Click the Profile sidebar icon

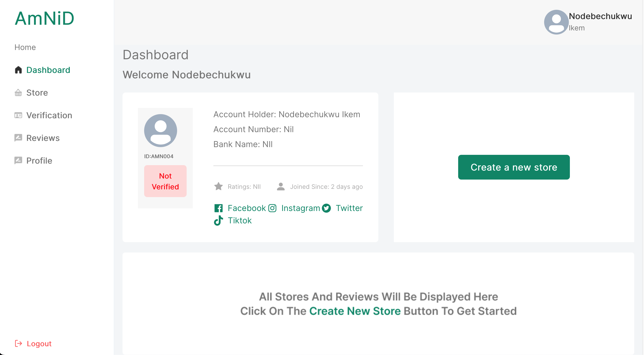point(18,160)
